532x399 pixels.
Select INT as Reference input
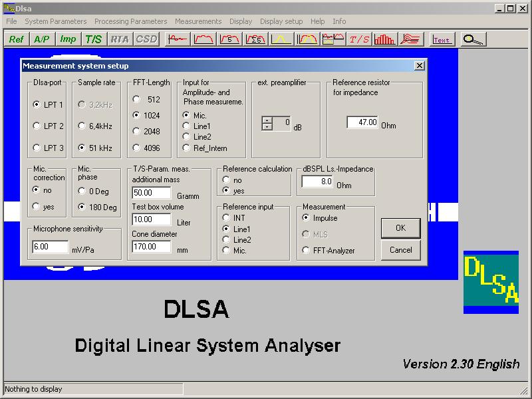tap(234, 218)
